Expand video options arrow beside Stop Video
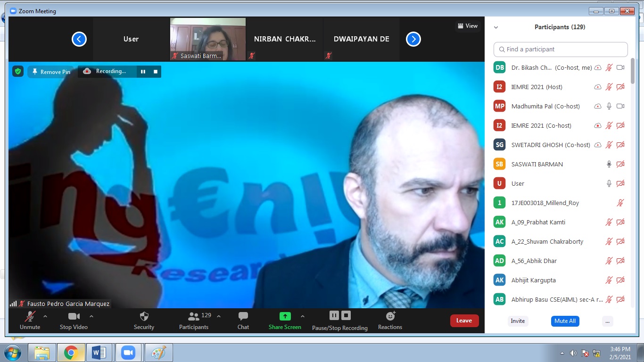The image size is (644, 362). coord(91,316)
